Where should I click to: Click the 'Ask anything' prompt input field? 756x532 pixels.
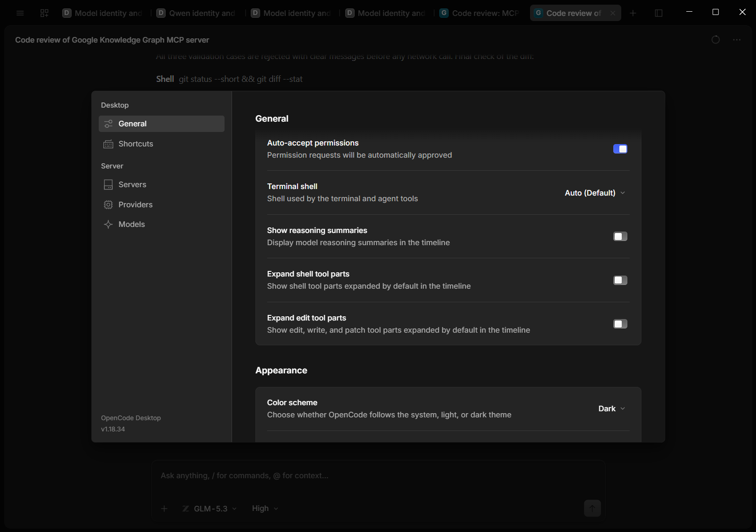(378, 476)
